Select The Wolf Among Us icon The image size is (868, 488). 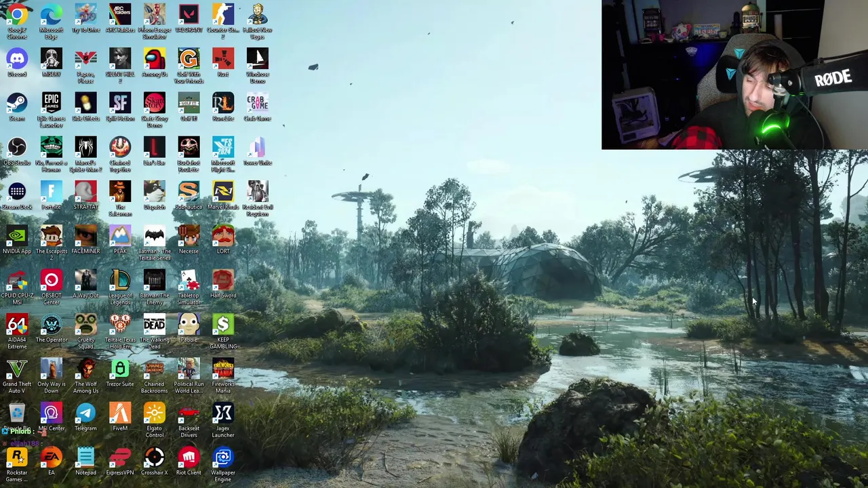[x=85, y=376]
